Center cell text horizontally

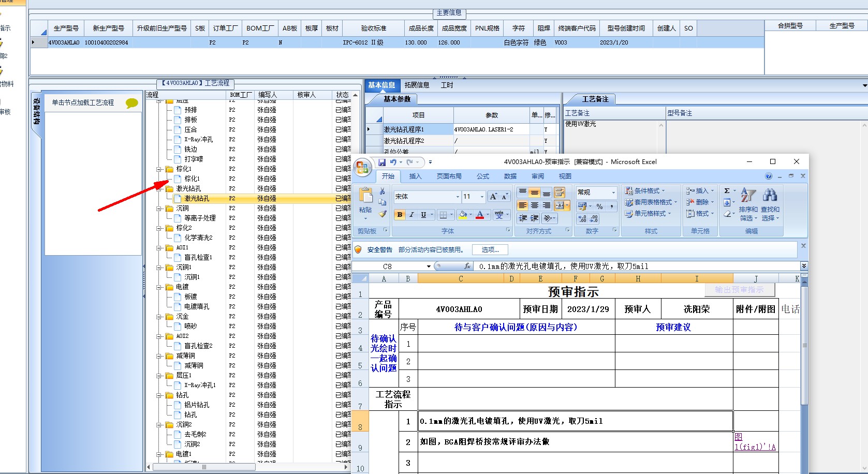pyautogui.click(x=535, y=205)
